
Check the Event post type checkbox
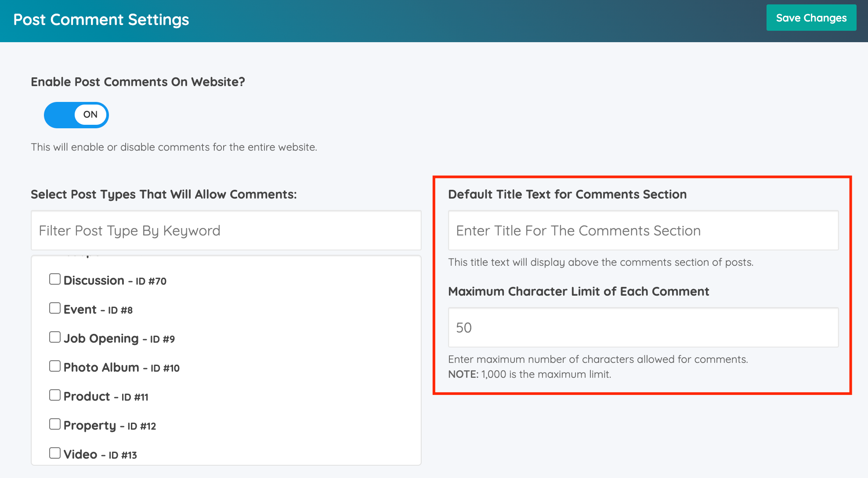click(x=55, y=308)
